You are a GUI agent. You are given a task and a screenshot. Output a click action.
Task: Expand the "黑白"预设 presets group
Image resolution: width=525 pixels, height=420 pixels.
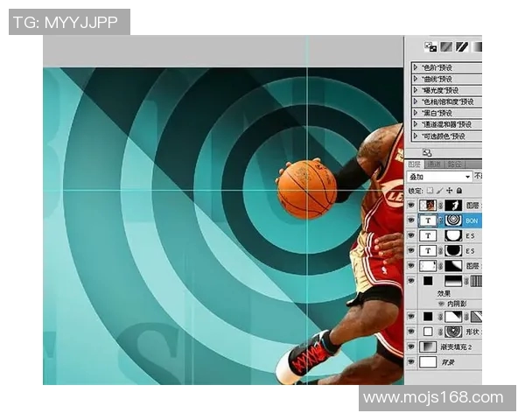pos(416,113)
